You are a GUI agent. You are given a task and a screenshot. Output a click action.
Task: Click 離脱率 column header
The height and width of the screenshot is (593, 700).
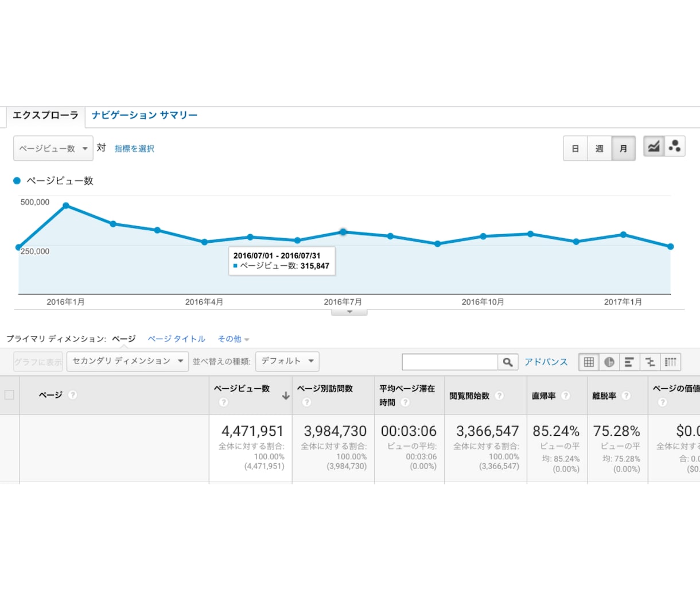(x=604, y=396)
